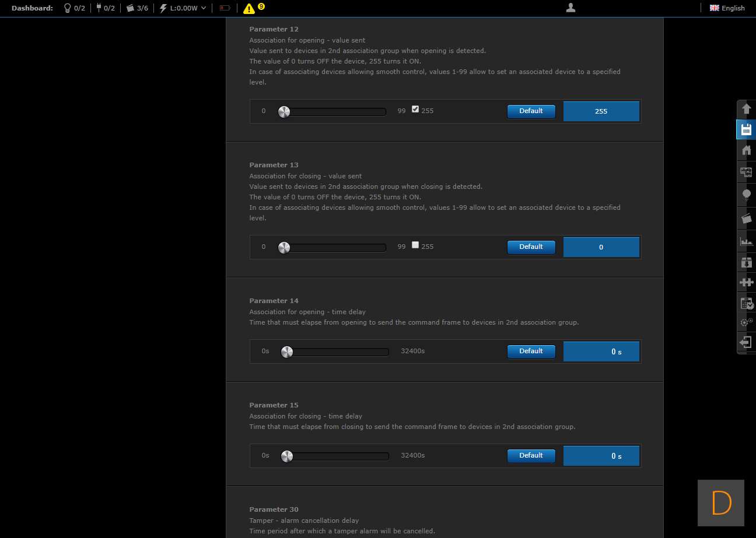Open the energy chart panel icon
The image size is (756, 538).
(746, 241)
